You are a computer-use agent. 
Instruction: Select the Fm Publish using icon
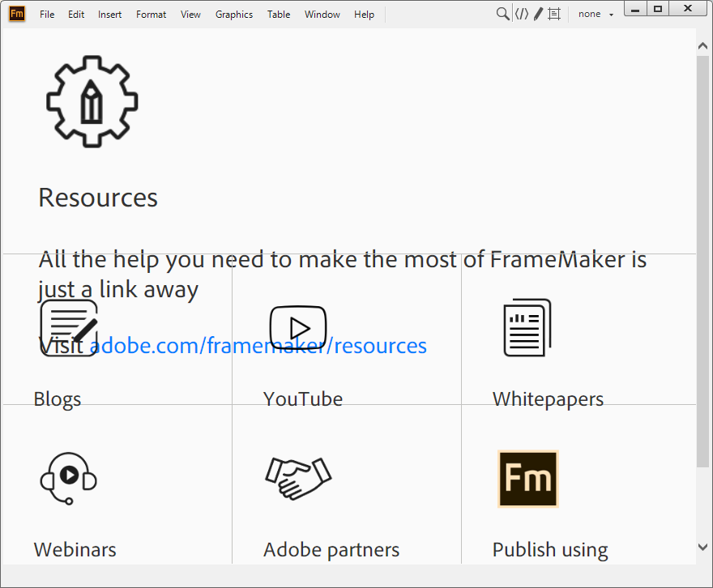click(x=527, y=479)
